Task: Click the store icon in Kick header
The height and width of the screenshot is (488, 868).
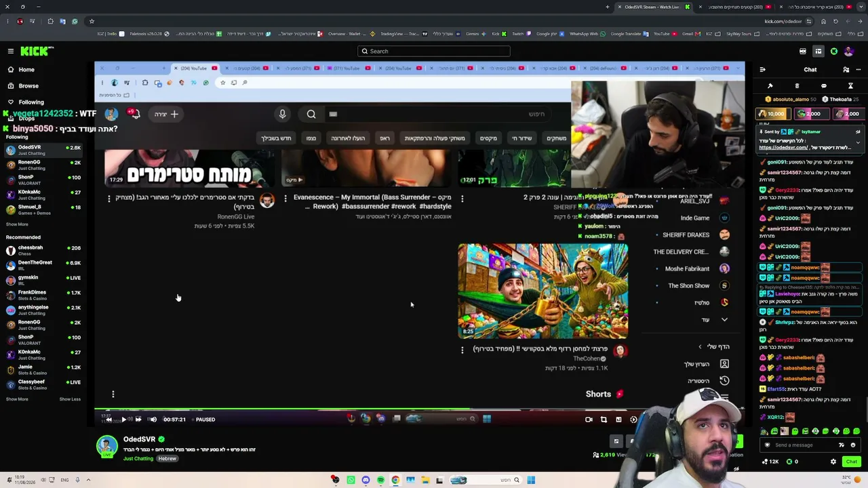Action: [x=803, y=52]
